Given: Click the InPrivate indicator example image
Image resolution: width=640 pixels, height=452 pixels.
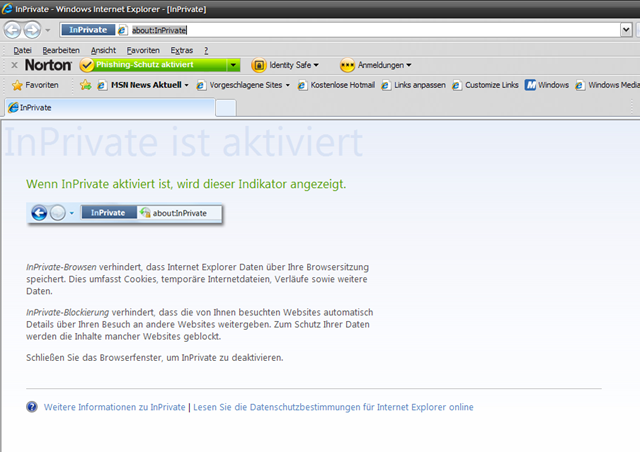Looking at the screenshot, I should (125, 213).
